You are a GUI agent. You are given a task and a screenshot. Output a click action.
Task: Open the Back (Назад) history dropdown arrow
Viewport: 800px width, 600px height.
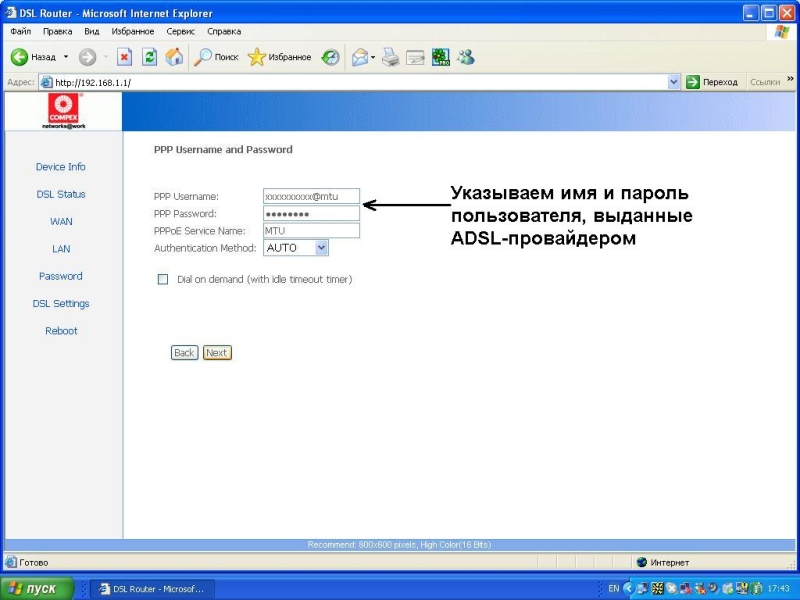coord(66,57)
